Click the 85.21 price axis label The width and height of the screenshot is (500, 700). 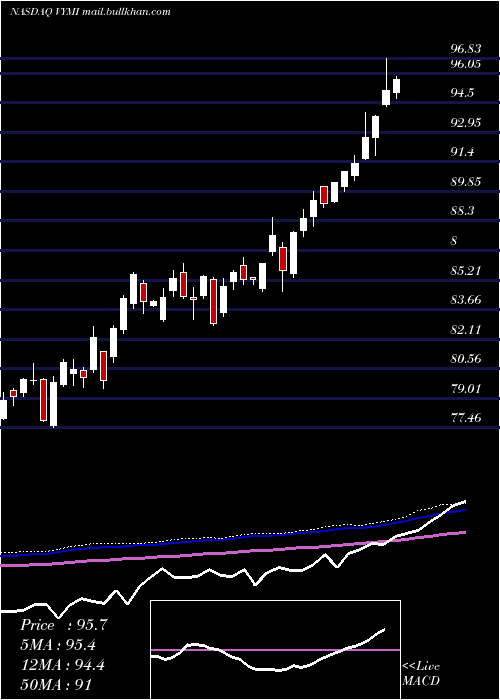click(x=466, y=270)
